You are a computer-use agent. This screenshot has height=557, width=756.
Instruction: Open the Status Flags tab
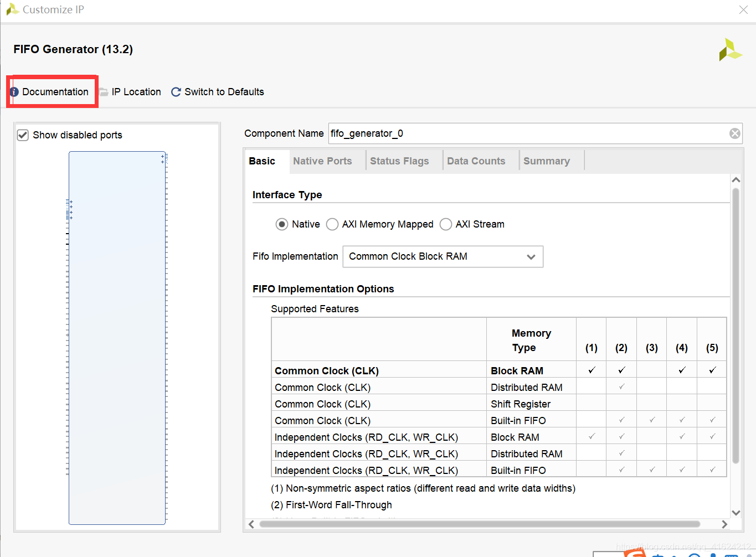pos(399,161)
